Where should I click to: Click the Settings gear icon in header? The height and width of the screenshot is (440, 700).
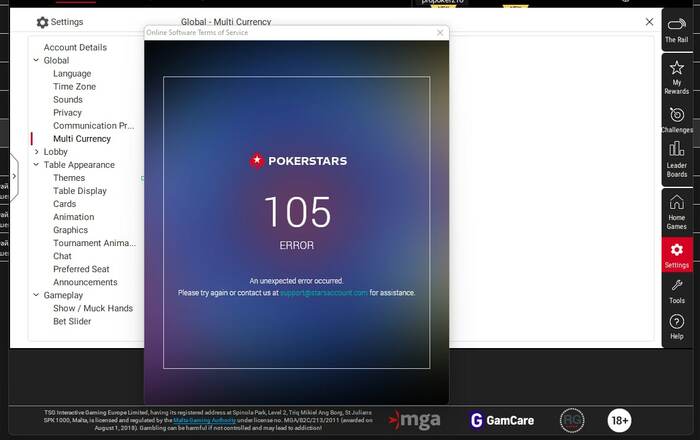(x=42, y=22)
